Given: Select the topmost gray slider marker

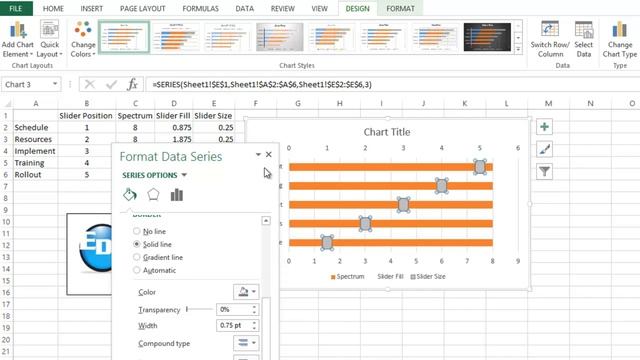Looking at the screenshot, I should tap(480, 167).
